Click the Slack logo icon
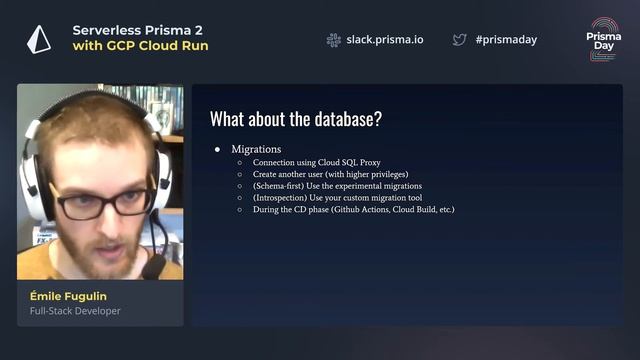This screenshot has height=360, width=640. click(333, 40)
